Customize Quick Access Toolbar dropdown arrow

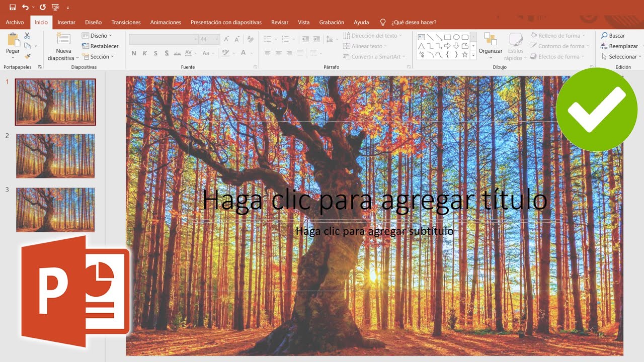(x=68, y=8)
